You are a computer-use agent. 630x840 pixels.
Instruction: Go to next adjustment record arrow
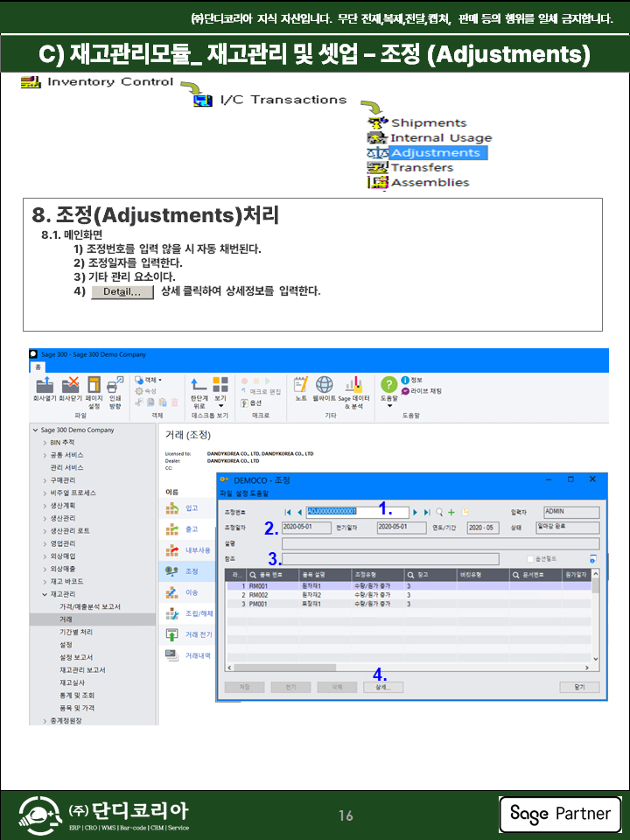point(415,512)
